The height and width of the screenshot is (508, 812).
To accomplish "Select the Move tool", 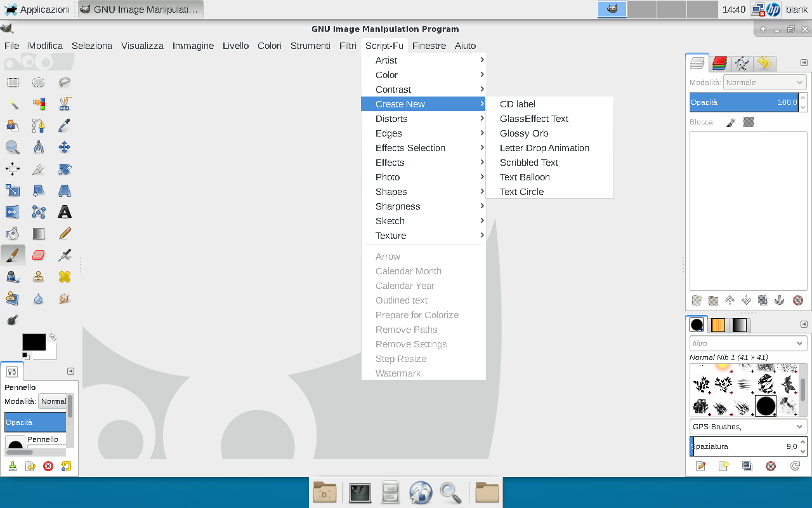I will 64,147.
